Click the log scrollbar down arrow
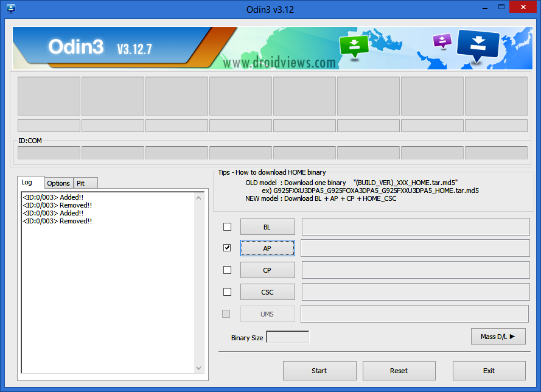The height and width of the screenshot is (392, 541). click(199, 368)
